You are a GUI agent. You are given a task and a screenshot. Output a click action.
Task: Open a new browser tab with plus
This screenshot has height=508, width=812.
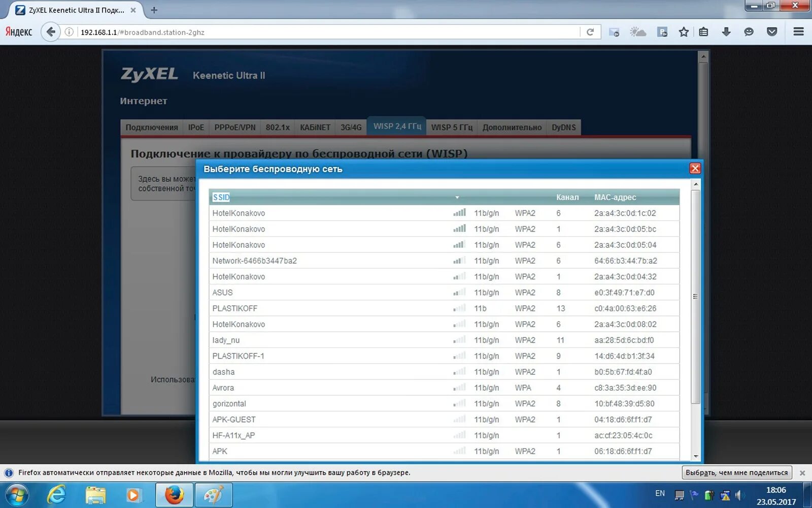(x=154, y=10)
